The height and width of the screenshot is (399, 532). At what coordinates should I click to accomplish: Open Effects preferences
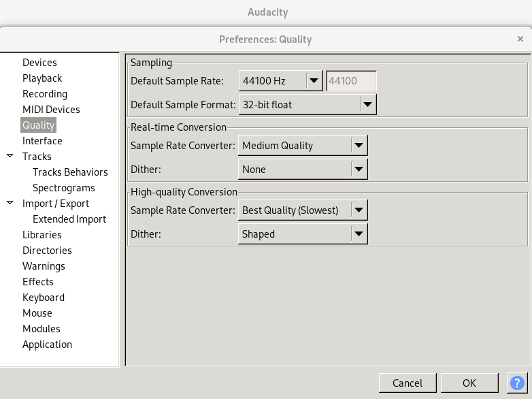pyautogui.click(x=37, y=281)
